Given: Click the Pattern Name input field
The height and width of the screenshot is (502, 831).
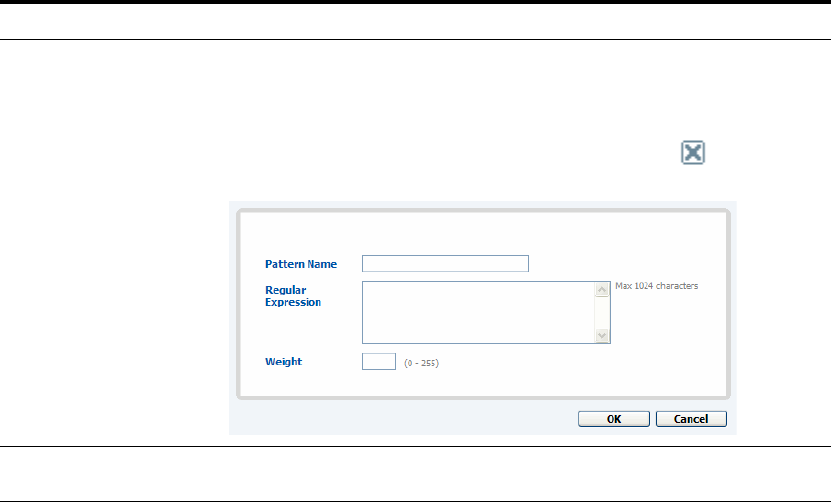Looking at the screenshot, I should coord(445,263).
